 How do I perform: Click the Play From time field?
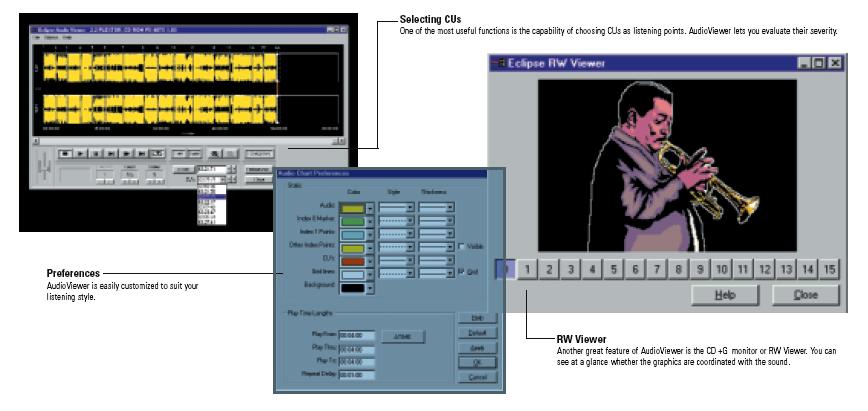tap(358, 336)
